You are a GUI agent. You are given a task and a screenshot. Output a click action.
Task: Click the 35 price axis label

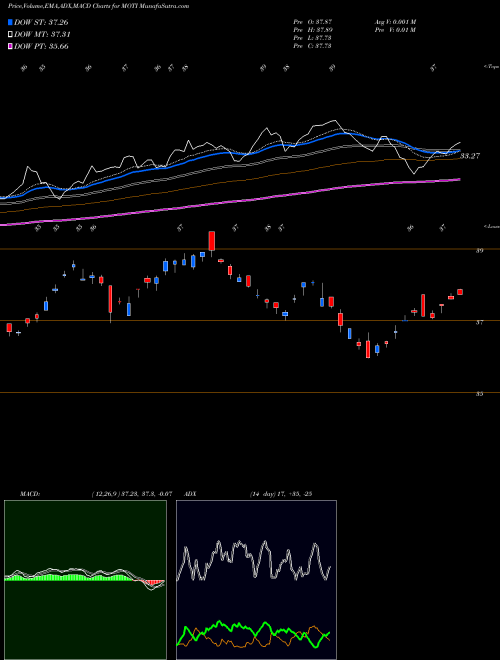479,394
